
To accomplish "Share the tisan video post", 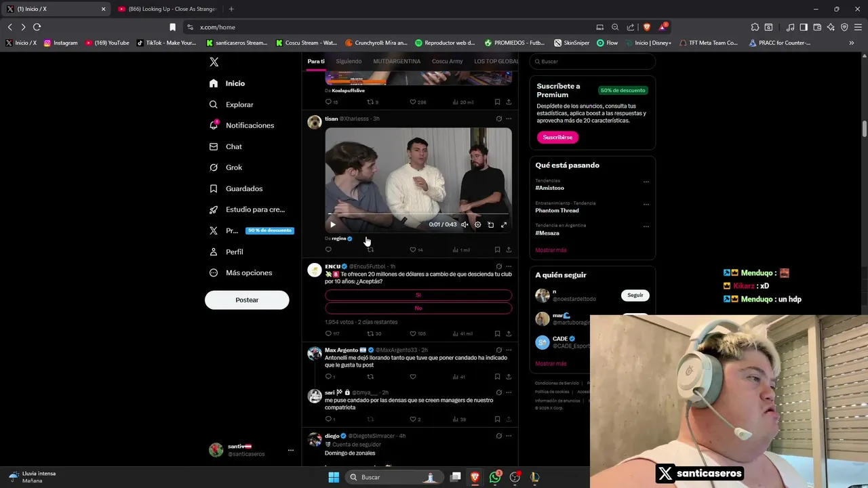I will coord(509,249).
